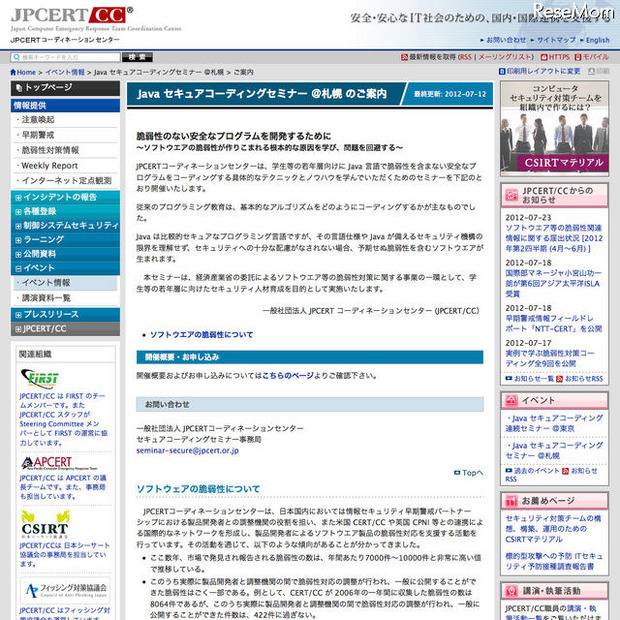Collapse the イベント sidebar section
Viewport: 620px width, 620px height.
18,268
